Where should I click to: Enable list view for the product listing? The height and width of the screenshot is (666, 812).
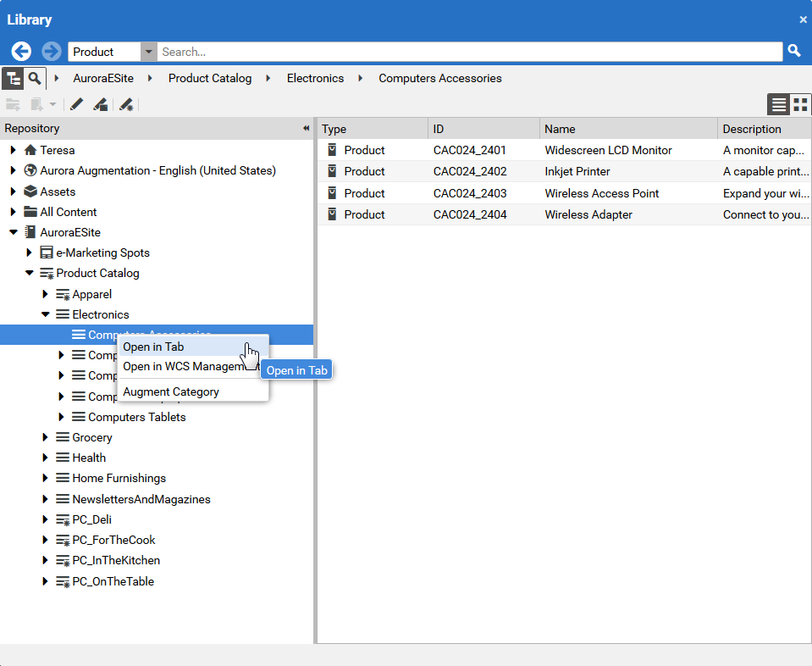coord(778,104)
